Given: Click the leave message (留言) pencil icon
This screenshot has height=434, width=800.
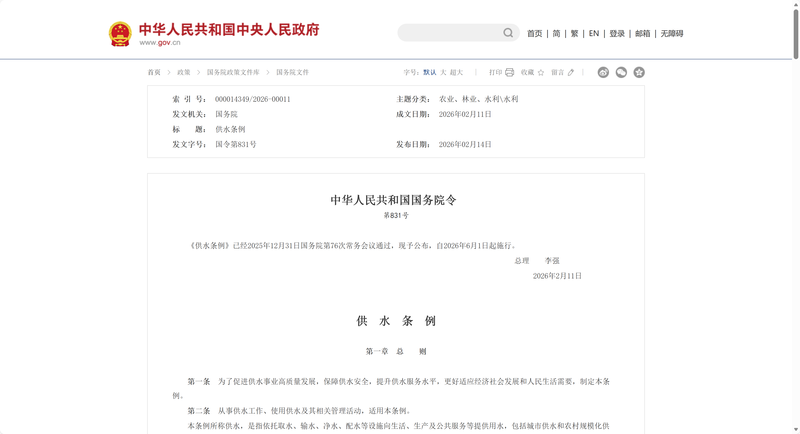Looking at the screenshot, I should pyautogui.click(x=571, y=72).
